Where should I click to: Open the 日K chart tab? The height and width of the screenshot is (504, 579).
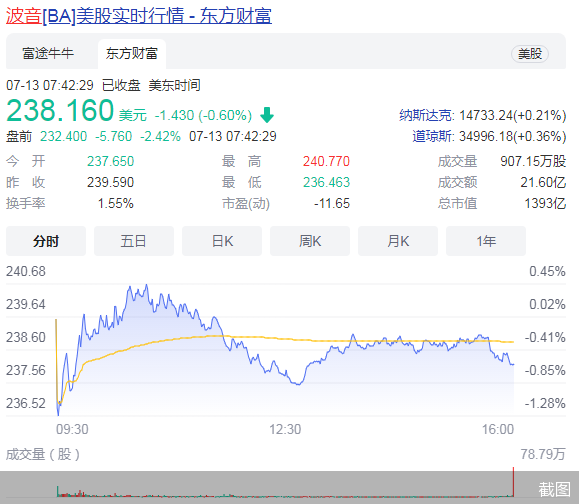click(x=222, y=241)
